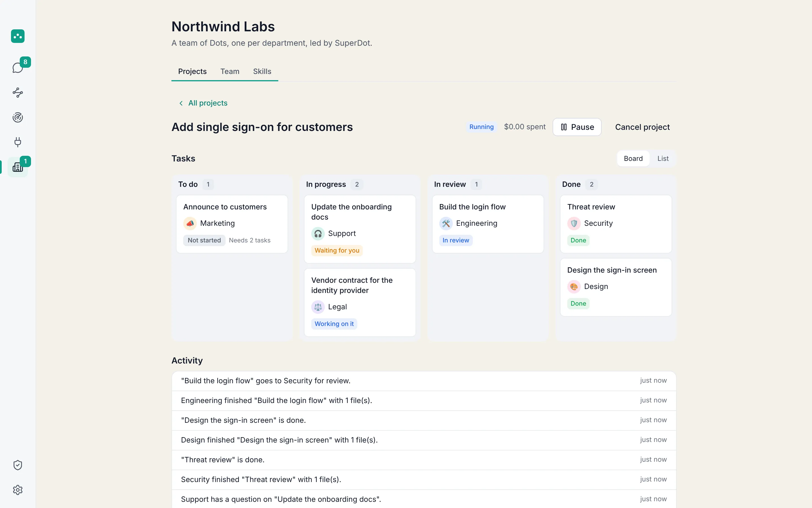Click the Support headphones avatar

(x=318, y=233)
